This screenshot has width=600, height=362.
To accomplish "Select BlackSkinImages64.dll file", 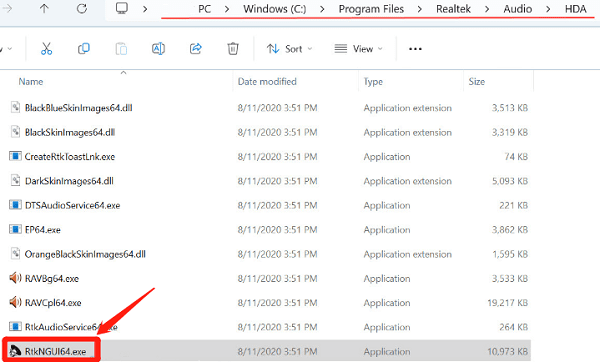I will (x=70, y=132).
